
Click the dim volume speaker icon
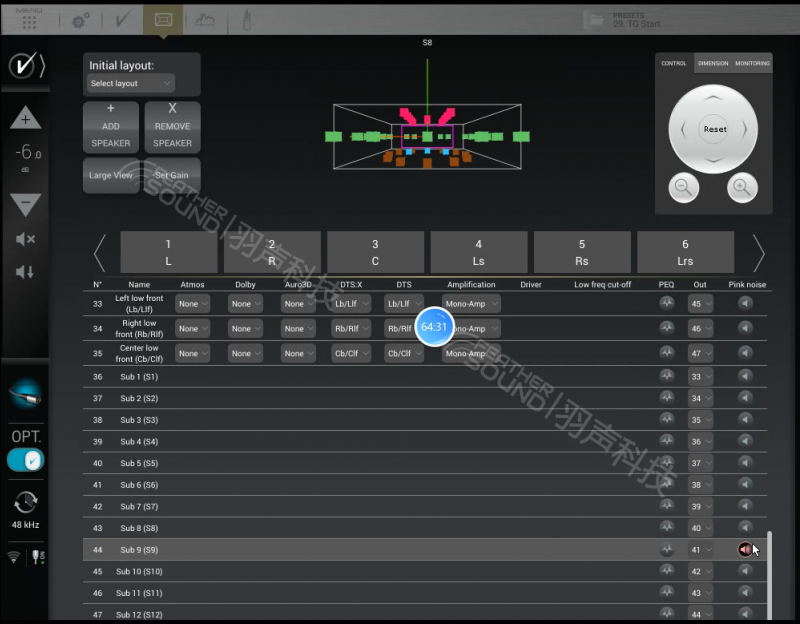pos(26,272)
